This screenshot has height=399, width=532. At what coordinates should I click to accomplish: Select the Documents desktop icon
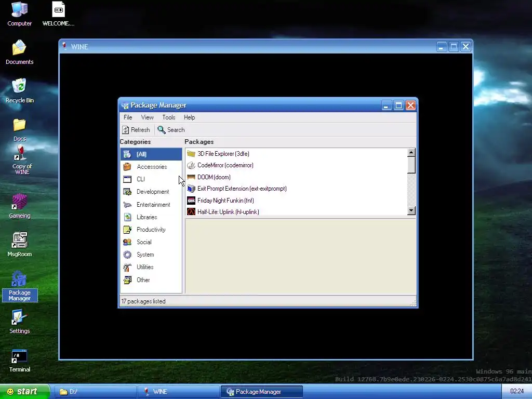(x=19, y=52)
